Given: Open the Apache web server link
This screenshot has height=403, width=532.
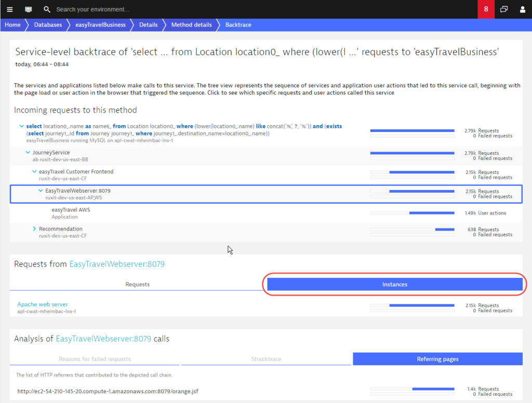Looking at the screenshot, I should pyautogui.click(x=43, y=304).
